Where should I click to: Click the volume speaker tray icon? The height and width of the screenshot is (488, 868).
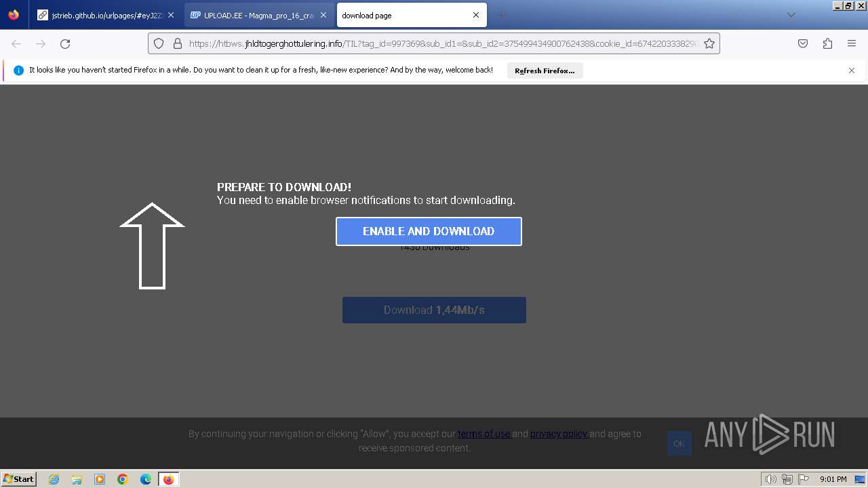(771, 479)
